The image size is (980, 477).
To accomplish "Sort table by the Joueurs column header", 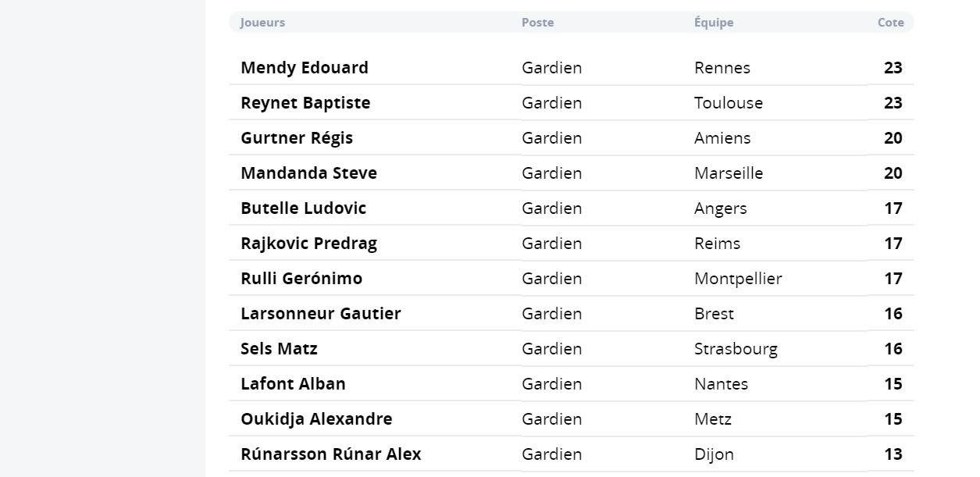I will click(262, 23).
